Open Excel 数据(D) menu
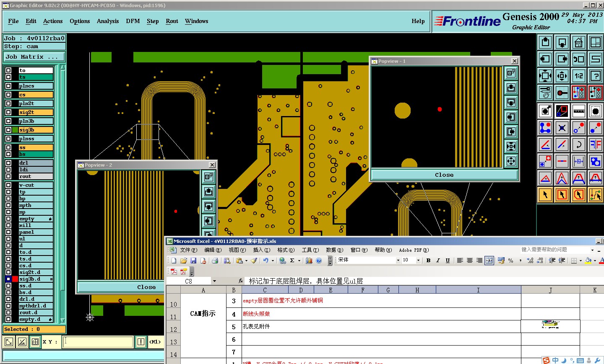Viewport: 604px width, 364px height. tap(335, 250)
